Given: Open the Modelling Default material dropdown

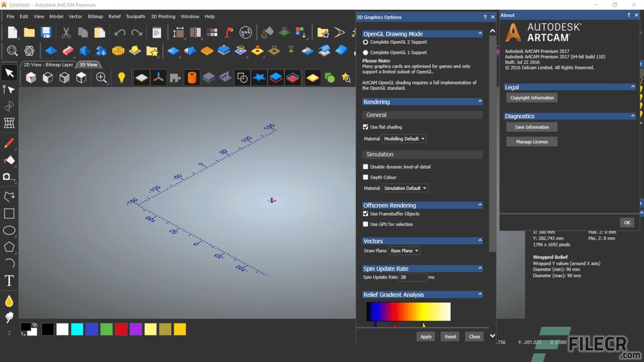Looking at the screenshot, I should (404, 139).
